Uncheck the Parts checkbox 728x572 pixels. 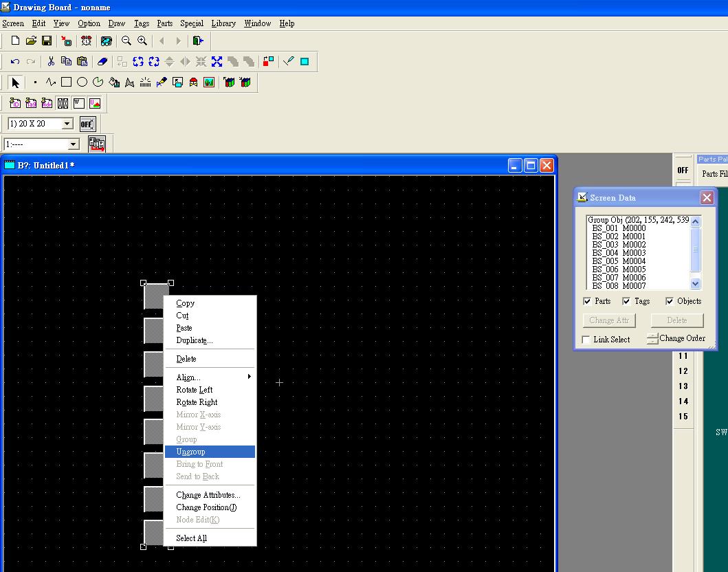tap(587, 301)
